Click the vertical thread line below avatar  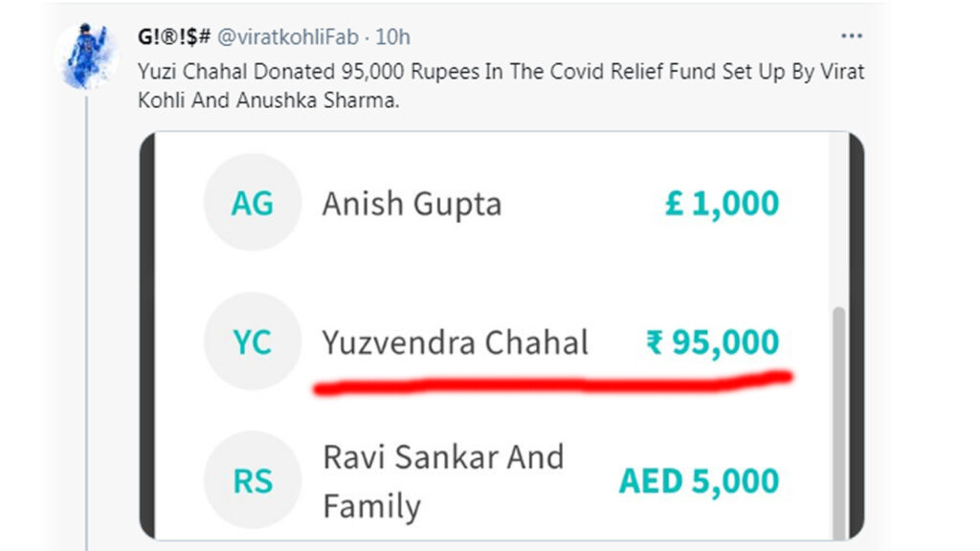pos(87,316)
